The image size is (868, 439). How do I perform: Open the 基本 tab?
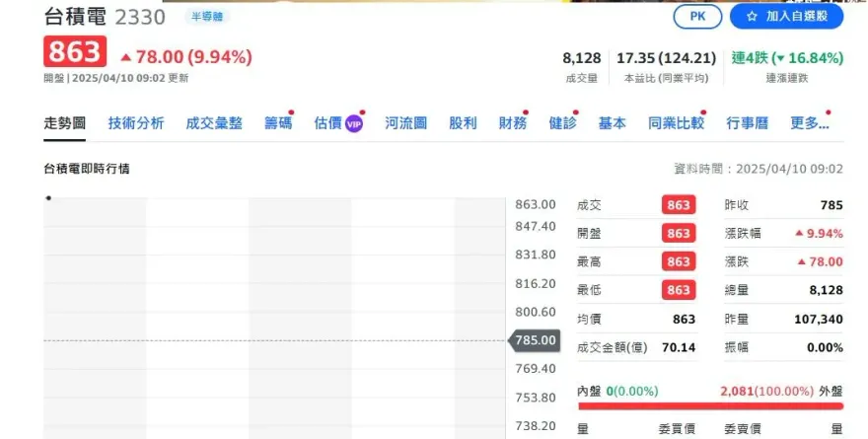[612, 123]
